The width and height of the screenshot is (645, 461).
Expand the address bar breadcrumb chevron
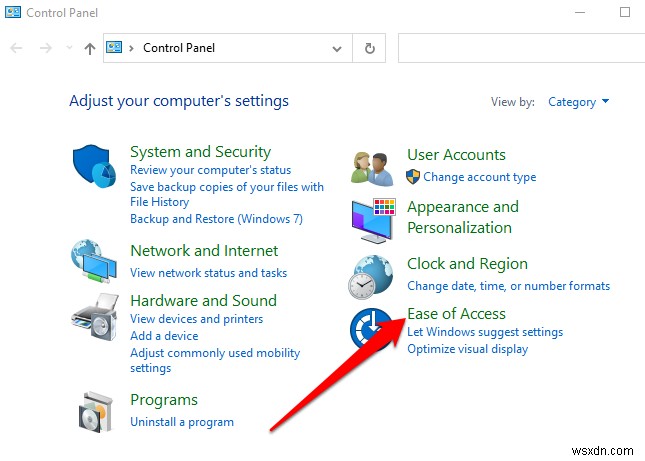pyautogui.click(x=131, y=49)
